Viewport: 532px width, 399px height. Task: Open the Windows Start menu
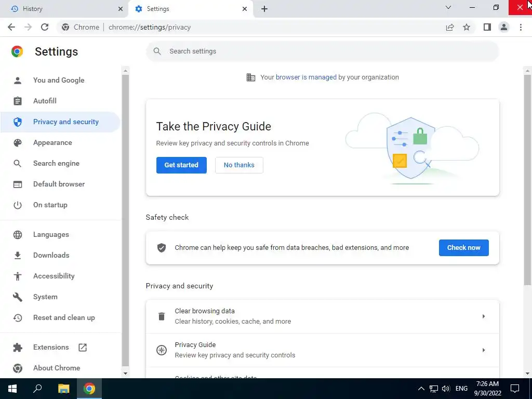pos(12,389)
